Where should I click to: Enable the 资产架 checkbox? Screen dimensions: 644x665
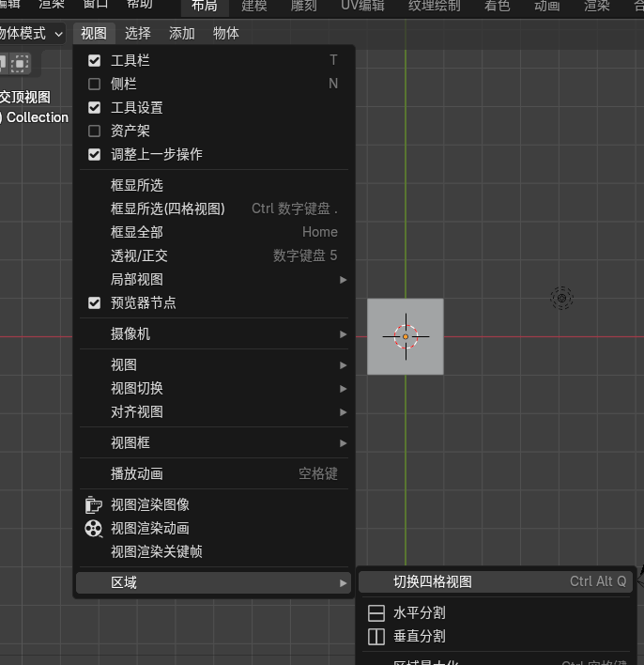click(94, 131)
